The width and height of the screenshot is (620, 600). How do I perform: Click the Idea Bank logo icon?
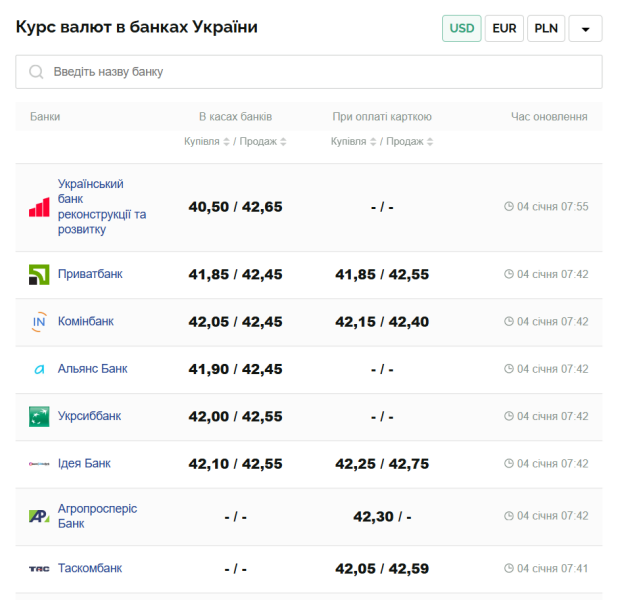[x=39, y=464]
